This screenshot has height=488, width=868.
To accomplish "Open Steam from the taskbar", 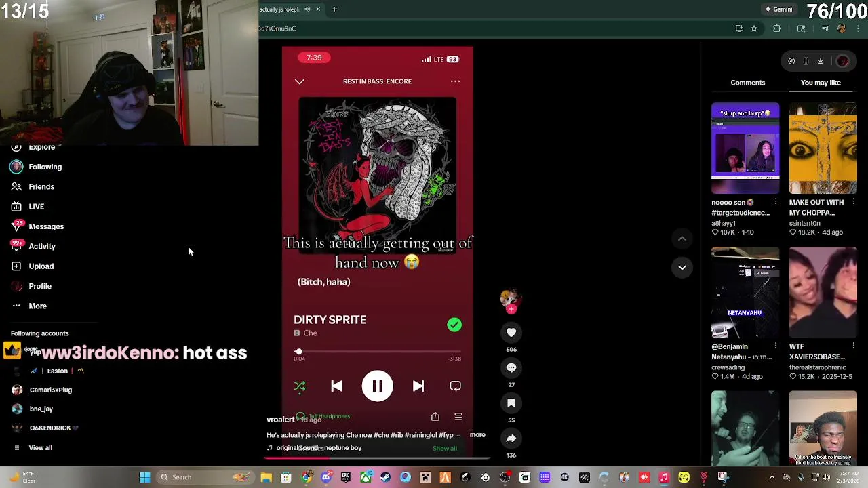I will pos(386,477).
